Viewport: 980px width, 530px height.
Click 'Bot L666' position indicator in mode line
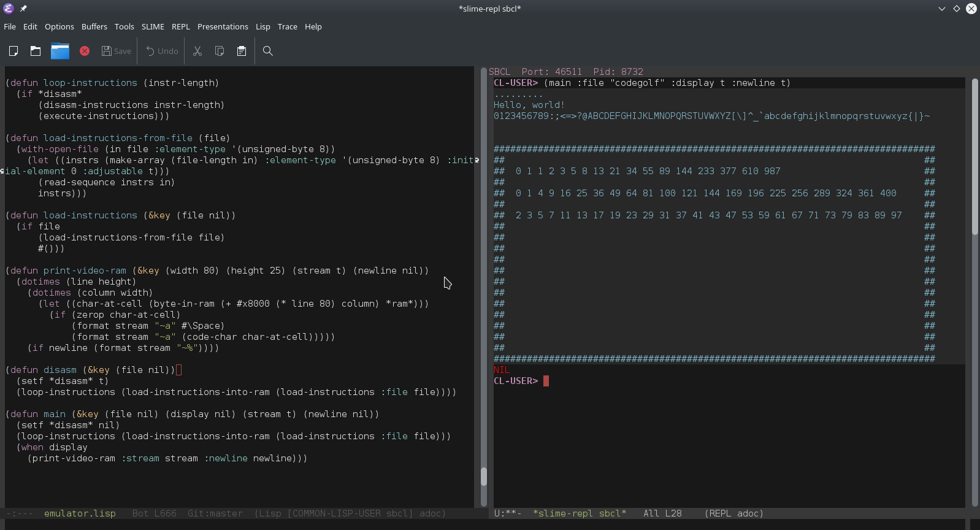[155, 513]
